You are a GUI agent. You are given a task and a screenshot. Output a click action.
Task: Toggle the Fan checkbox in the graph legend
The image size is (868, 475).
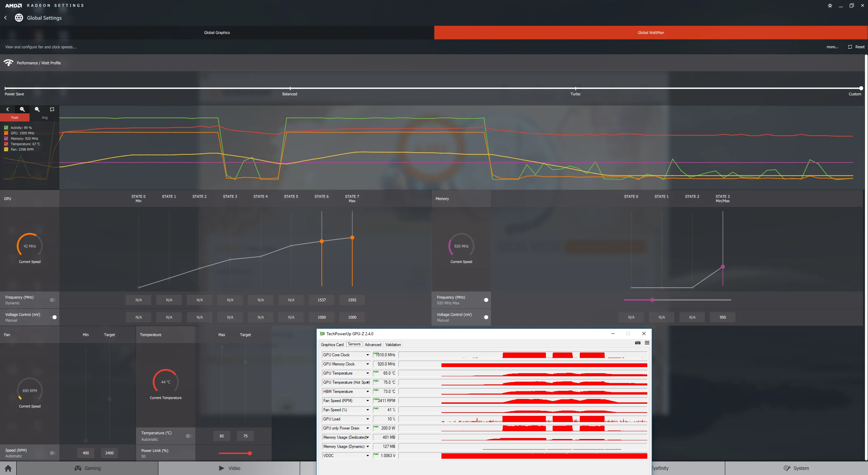(x=6, y=149)
